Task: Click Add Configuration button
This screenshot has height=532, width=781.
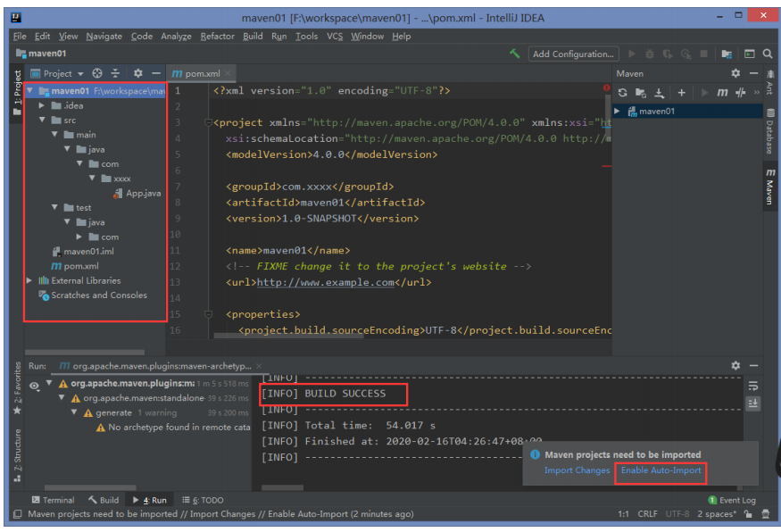Action: [x=573, y=54]
